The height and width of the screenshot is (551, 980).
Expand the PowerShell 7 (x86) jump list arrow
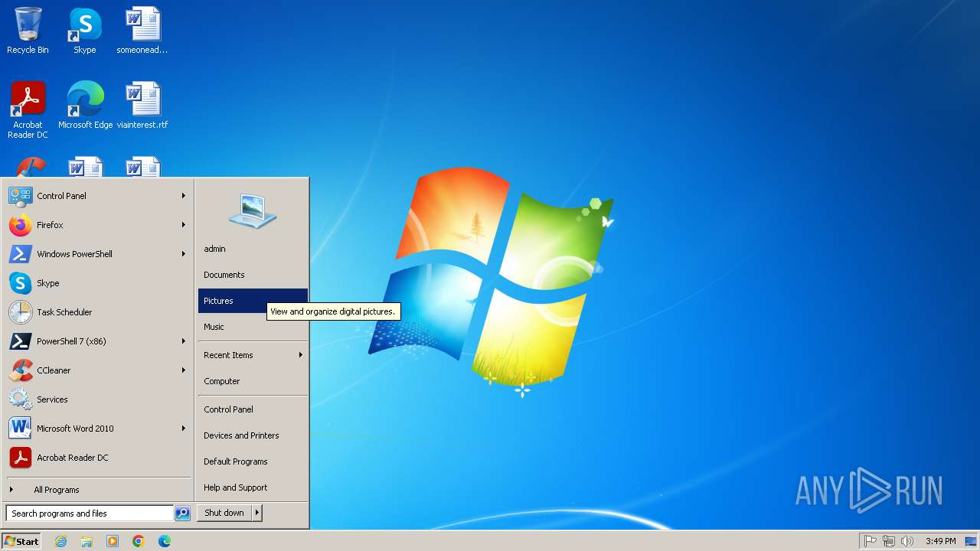click(x=184, y=341)
